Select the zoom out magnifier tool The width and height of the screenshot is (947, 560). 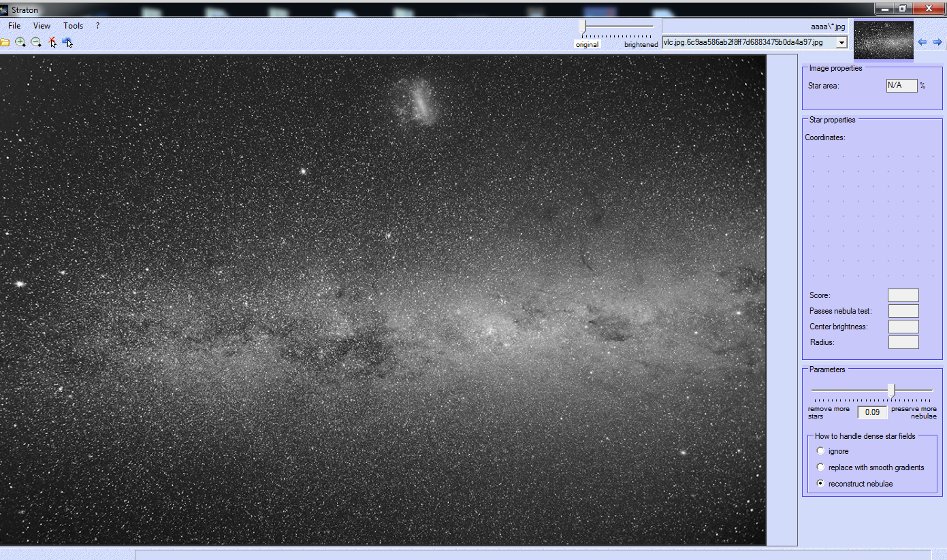36,42
